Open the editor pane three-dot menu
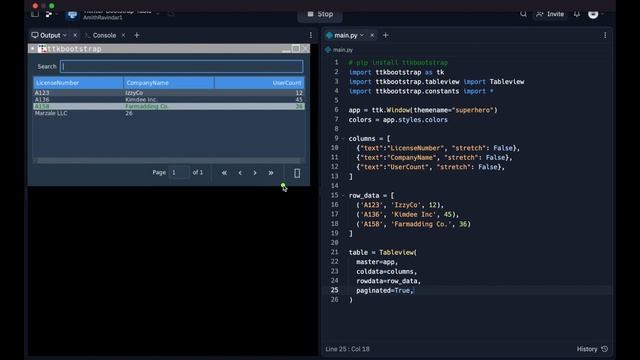 point(605,36)
